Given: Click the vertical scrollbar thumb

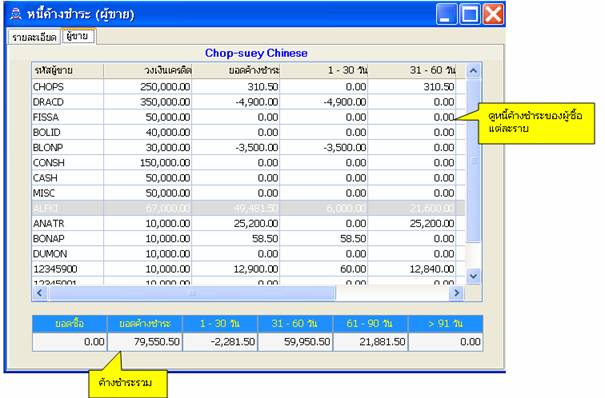Looking at the screenshot, I should point(473,161).
